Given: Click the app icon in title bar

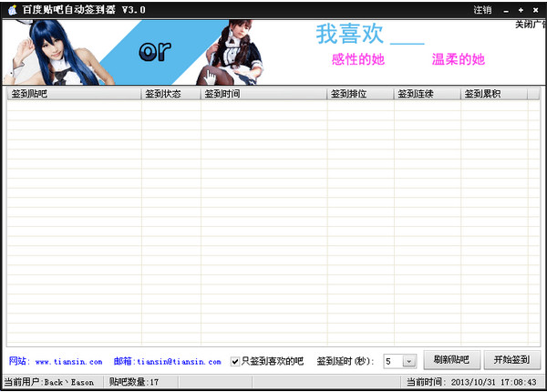Looking at the screenshot, I should [x=12, y=10].
